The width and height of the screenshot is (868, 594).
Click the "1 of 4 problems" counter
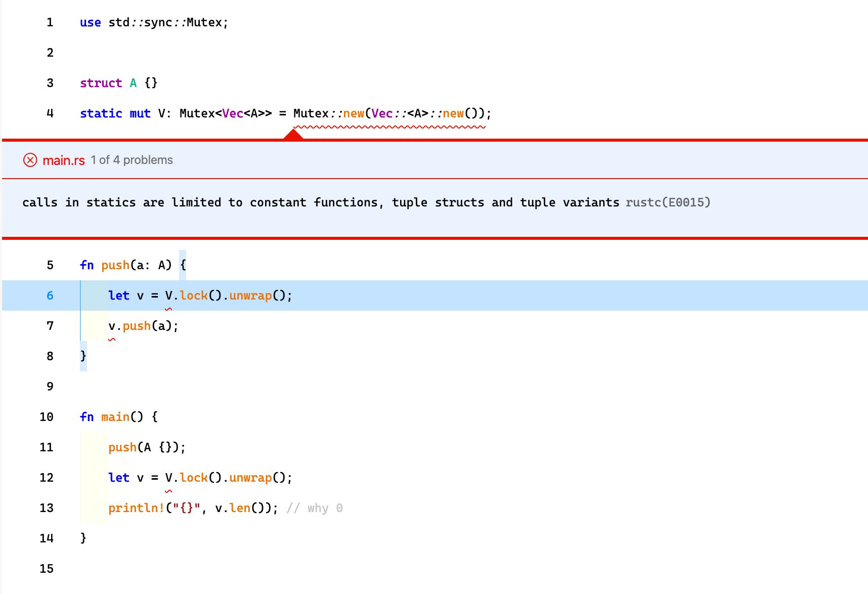pos(132,160)
